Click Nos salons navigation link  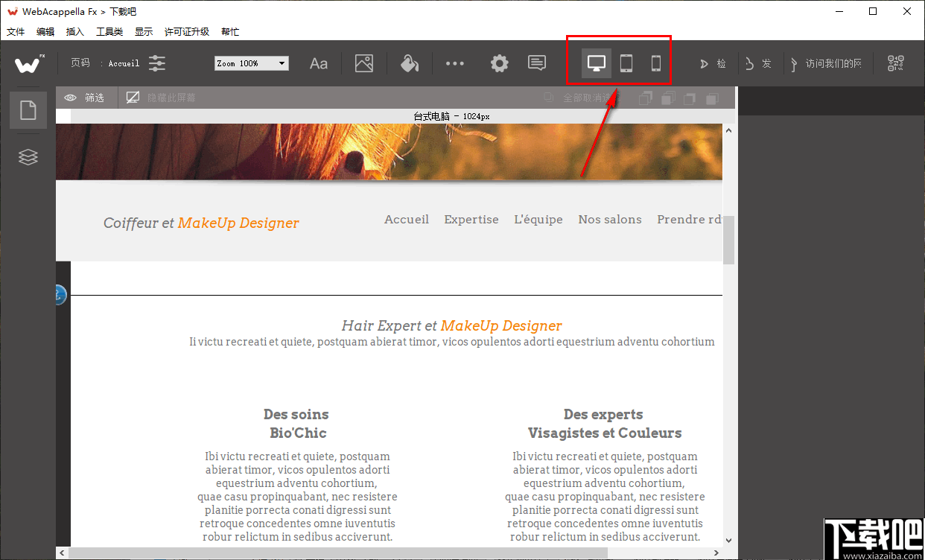pos(610,219)
